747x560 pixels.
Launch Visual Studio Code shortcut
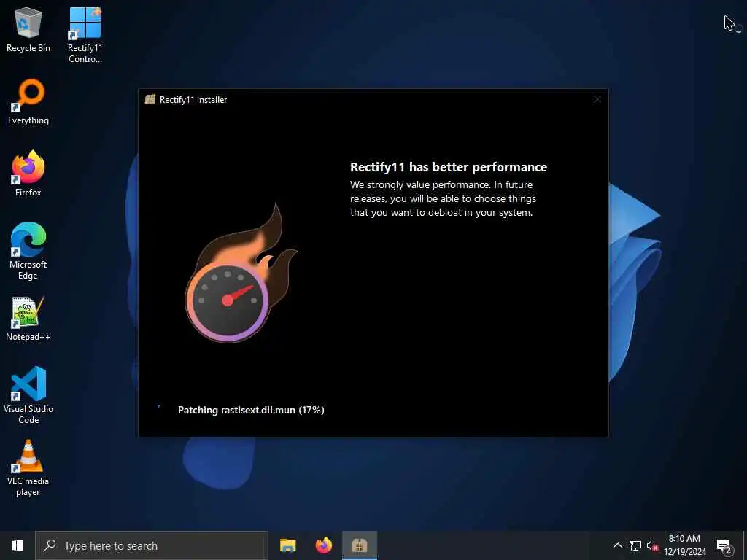point(28,395)
